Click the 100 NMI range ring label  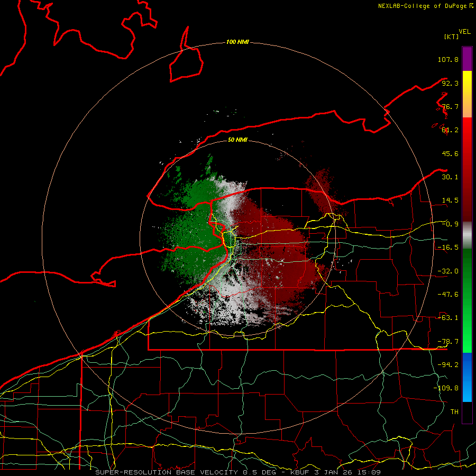(x=237, y=42)
